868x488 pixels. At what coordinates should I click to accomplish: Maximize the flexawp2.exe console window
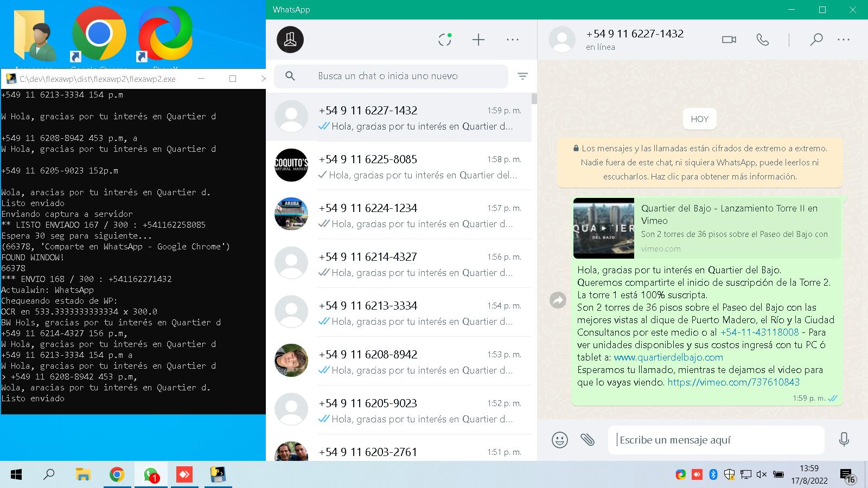click(x=233, y=79)
